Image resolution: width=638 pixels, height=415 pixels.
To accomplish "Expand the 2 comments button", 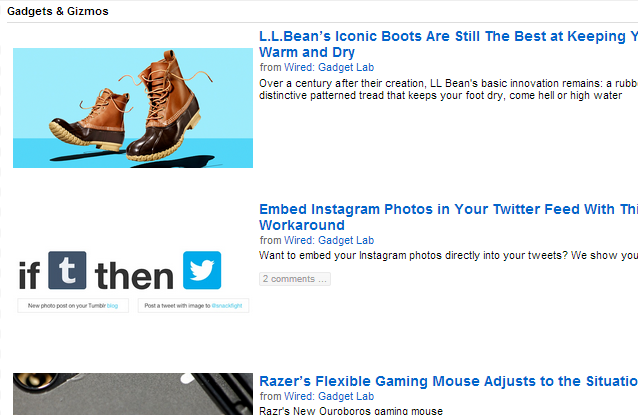I will pyautogui.click(x=295, y=279).
